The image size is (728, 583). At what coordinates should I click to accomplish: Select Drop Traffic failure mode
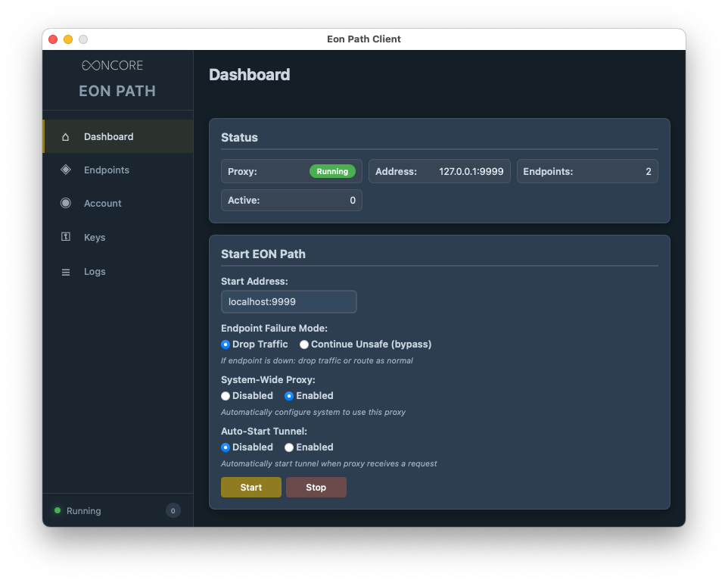point(226,344)
